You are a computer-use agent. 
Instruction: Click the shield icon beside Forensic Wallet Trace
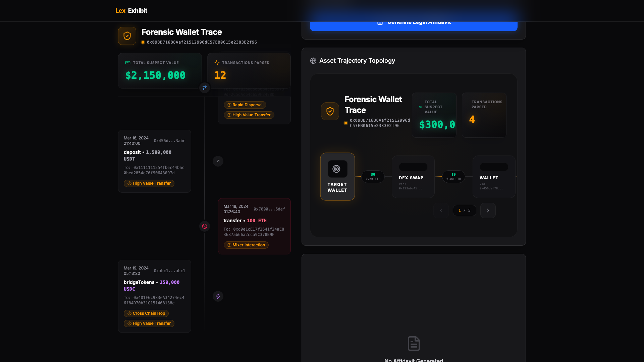(127, 36)
